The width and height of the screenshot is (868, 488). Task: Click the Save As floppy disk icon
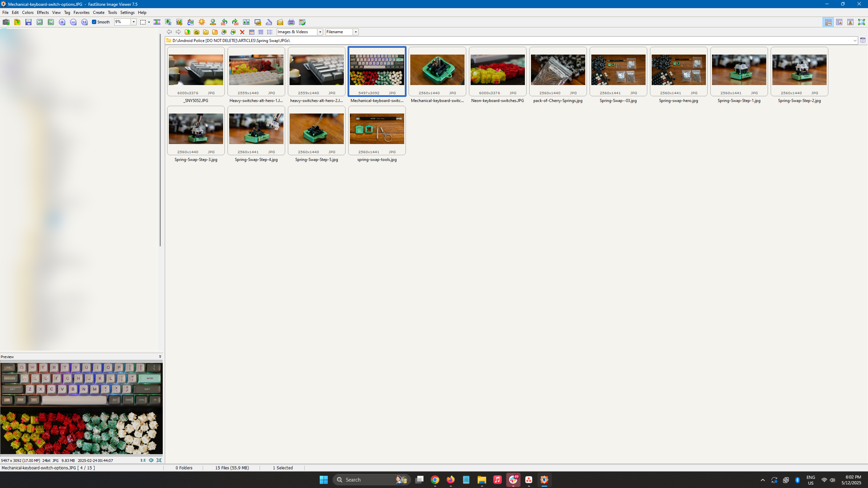(28, 22)
